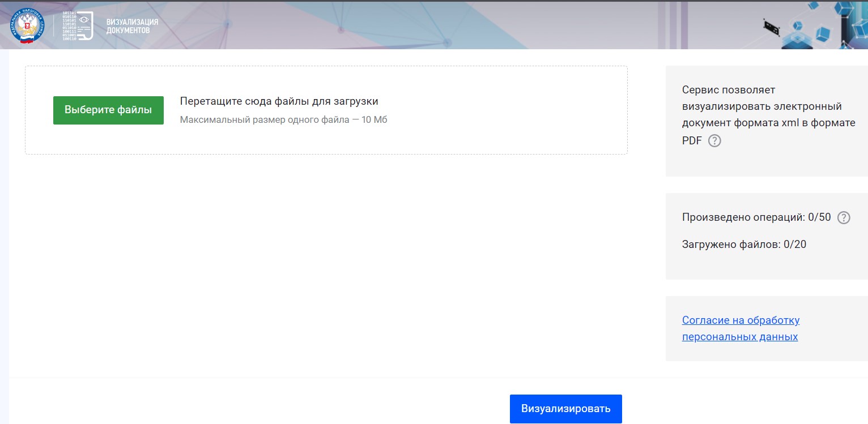868x424 pixels.
Task: Click the Загружено файлов: 0/20 counter text
Action: [x=743, y=245]
